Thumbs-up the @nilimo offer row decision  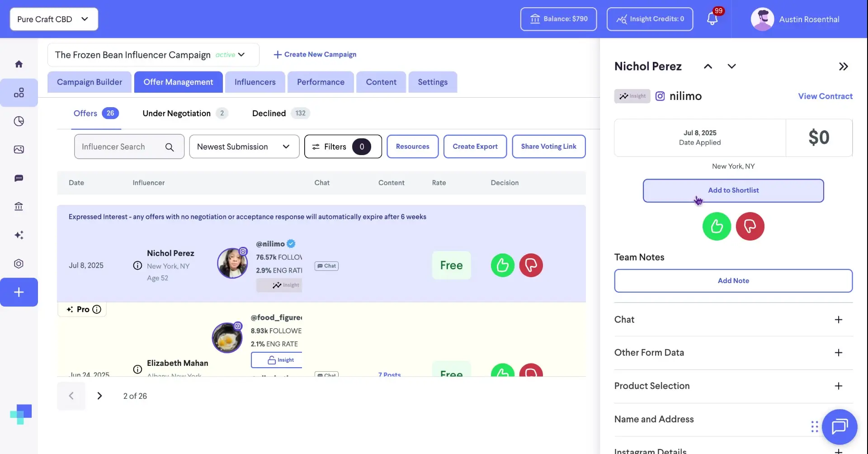click(x=502, y=265)
